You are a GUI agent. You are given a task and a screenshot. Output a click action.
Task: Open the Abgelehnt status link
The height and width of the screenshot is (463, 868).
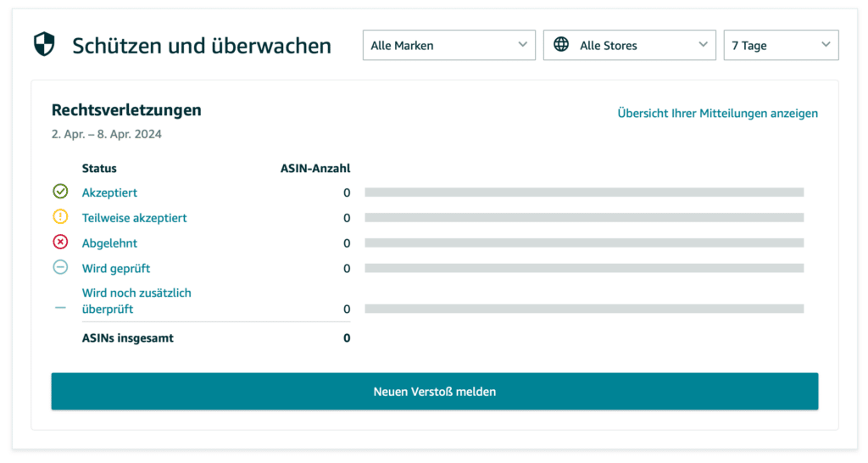(109, 243)
